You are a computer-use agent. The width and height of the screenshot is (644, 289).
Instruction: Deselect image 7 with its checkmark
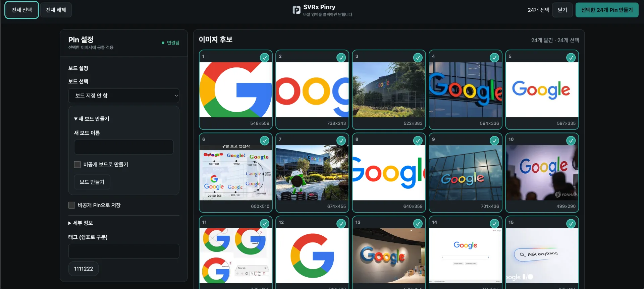point(341,141)
